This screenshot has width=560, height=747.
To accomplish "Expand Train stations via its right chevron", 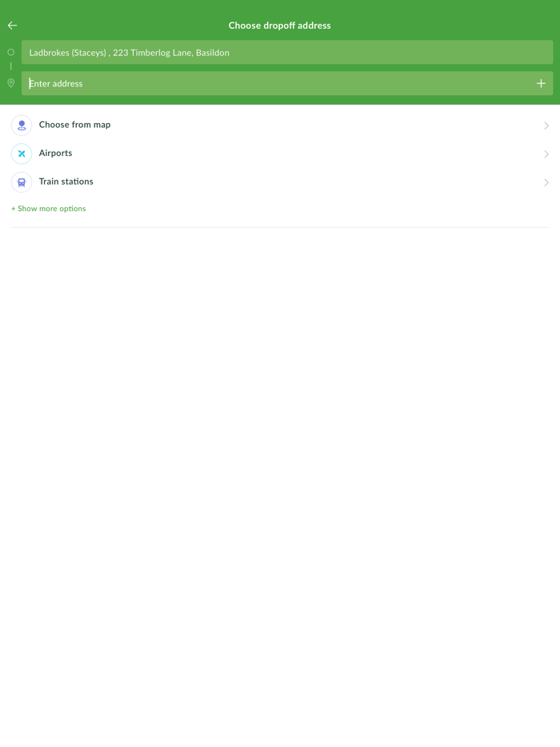I will click(x=546, y=182).
